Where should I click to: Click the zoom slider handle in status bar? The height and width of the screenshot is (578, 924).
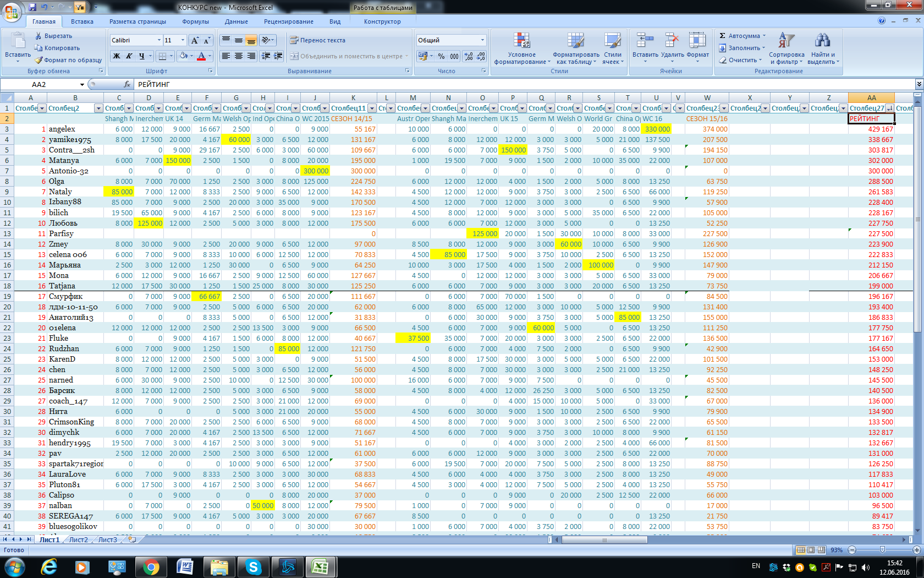(x=882, y=550)
